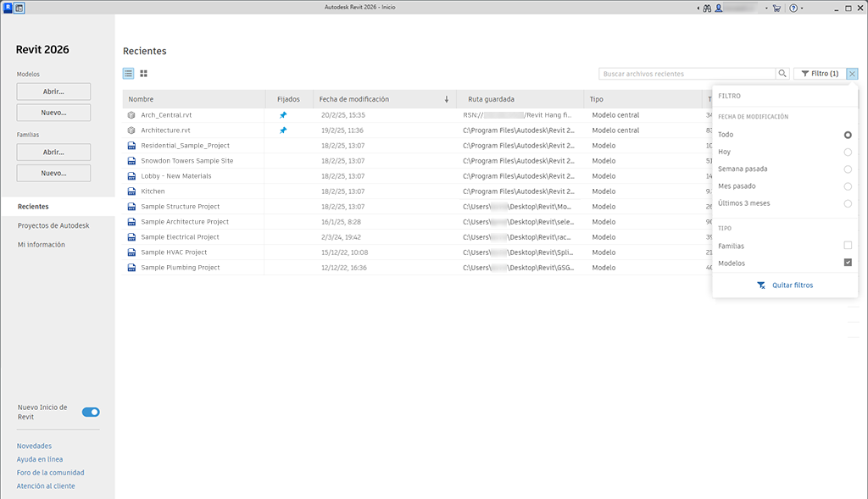
Task: Click Abrir... button under Familias
Action: click(x=53, y=152)
